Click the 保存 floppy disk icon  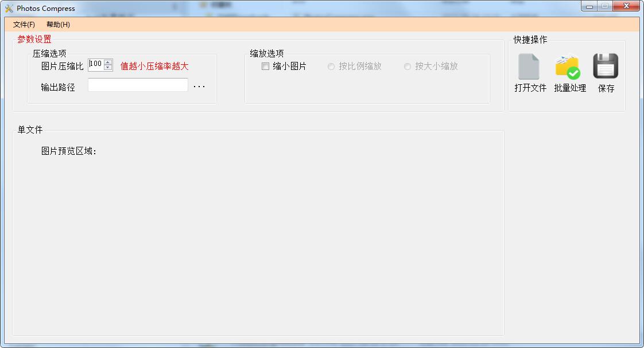coord(606,66)
